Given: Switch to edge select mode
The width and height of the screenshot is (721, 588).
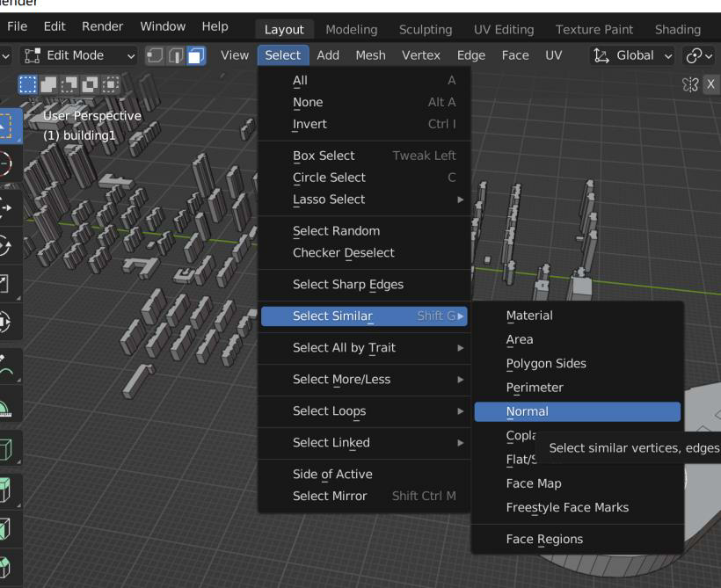Looking at the screenshot, I should [176, 56].
